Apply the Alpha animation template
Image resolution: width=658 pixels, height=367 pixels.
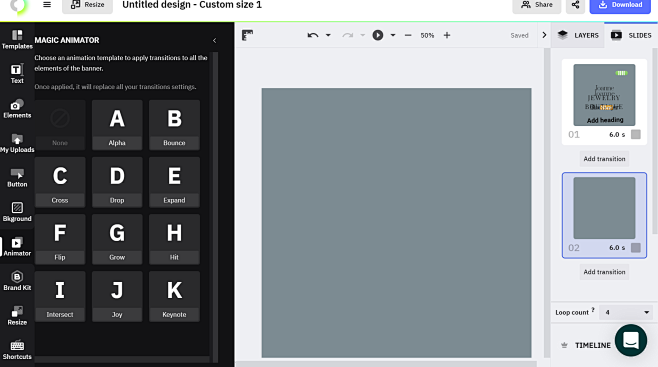(x=117, y=125)
